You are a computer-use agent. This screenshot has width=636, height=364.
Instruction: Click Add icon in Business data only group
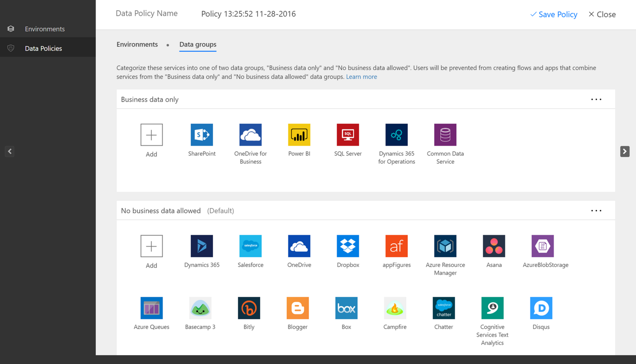152,135
